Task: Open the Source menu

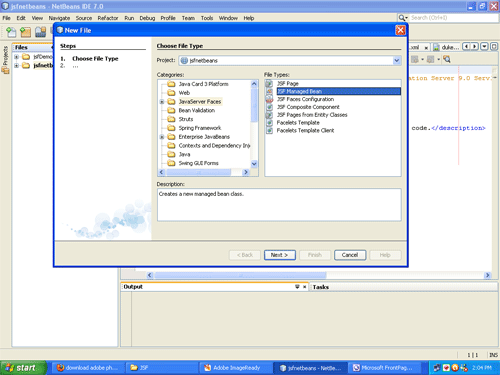Action: (84, 18)
